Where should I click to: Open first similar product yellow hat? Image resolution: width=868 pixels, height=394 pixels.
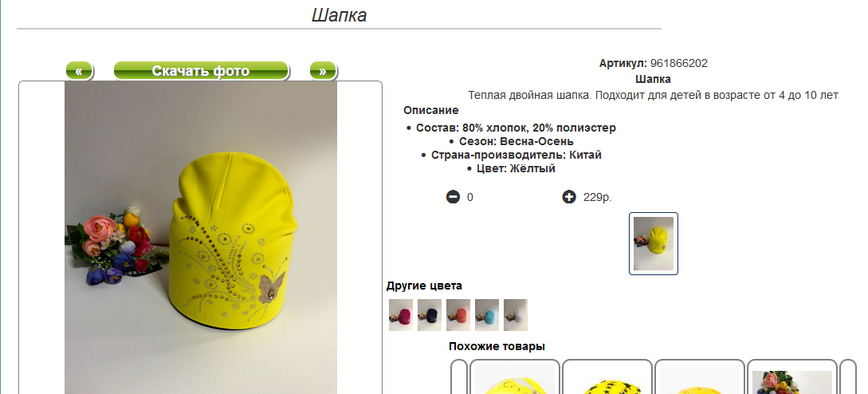(515, 377)
